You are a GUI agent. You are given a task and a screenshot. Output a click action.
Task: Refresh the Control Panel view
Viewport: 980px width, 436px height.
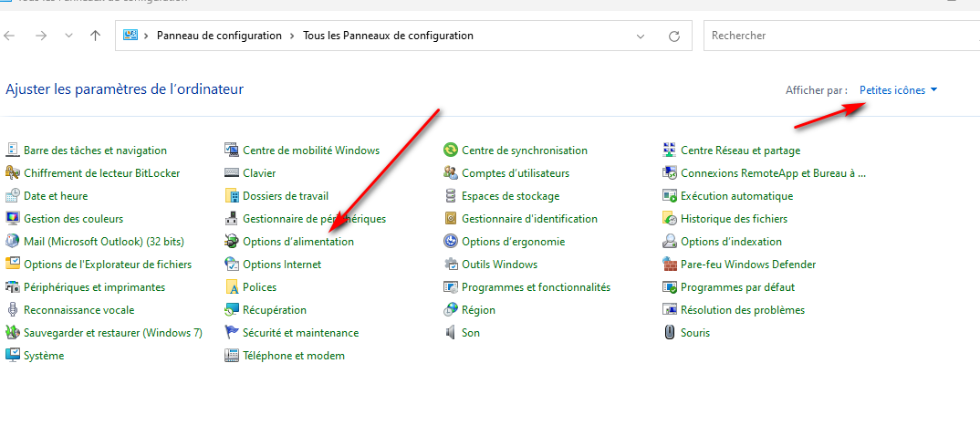(674, 36)
